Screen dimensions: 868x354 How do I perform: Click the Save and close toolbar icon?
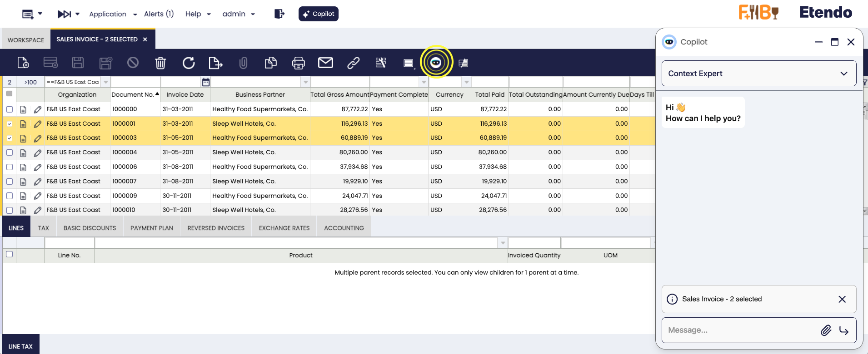pyautogui.click(x=106, y=63)
